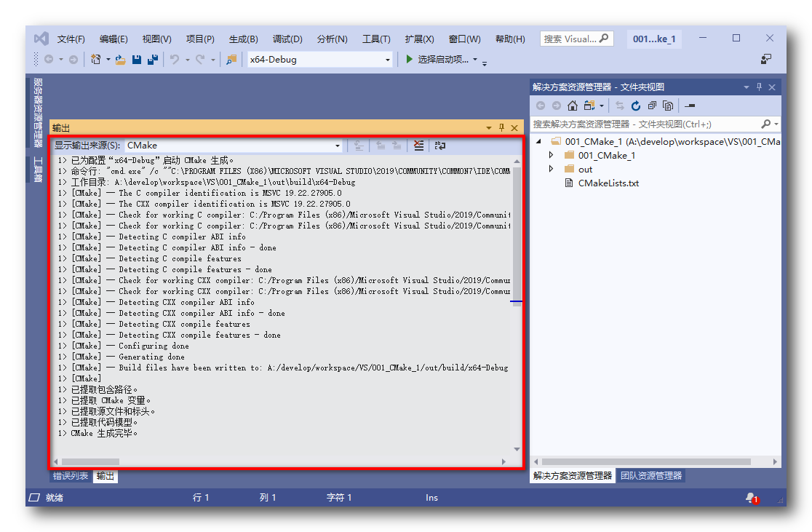
Task: Toggle word wrap in output panel
Action: point(439,146)
